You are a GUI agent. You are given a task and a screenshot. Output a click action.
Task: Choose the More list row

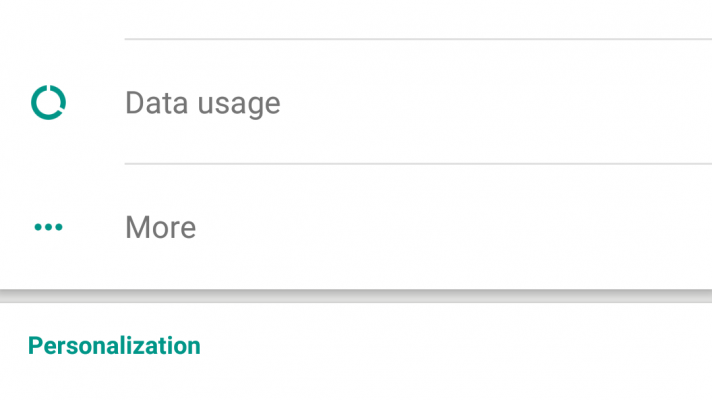[400, 227]
